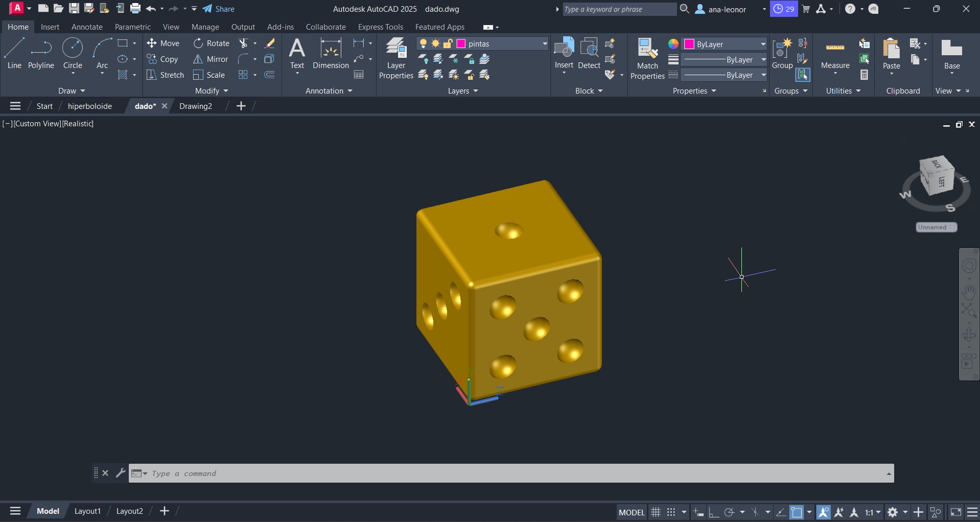Click the Polyline tool icon
This screenshot has height=522, width=980.
[x=41, y=53]
